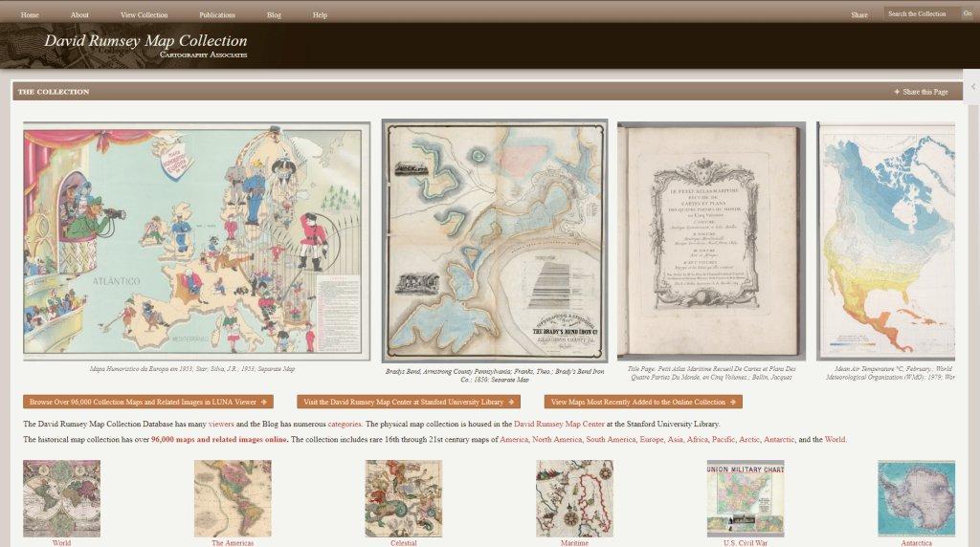Follow the viewers link
The height and width of the screenshot is (547, 980).
[221, 424]
